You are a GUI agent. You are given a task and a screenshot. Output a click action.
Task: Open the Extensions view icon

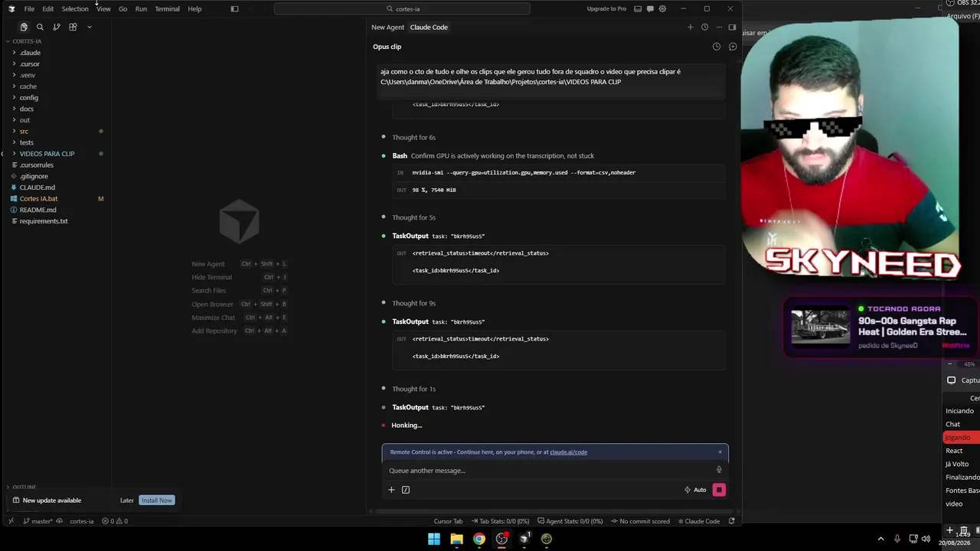[73, 27]
